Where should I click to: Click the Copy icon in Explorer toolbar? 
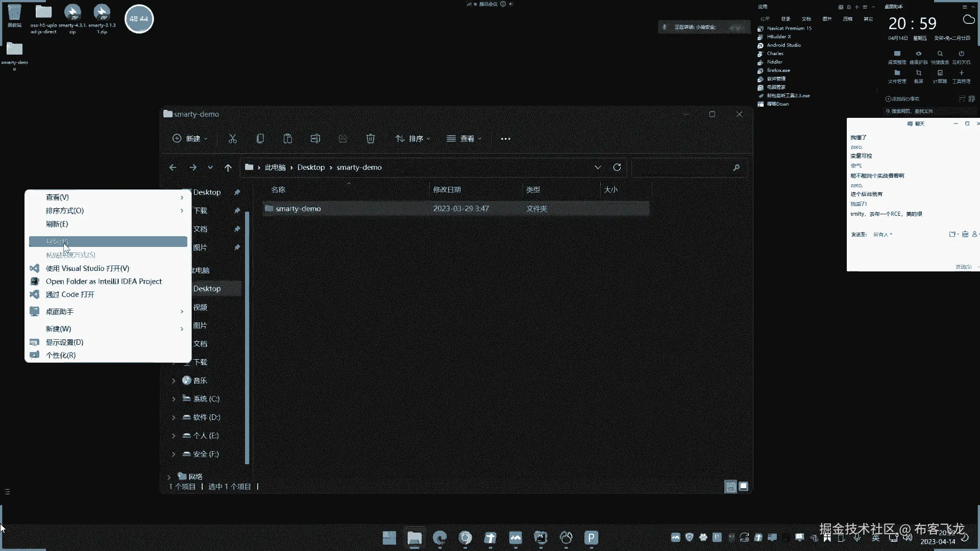260,139
